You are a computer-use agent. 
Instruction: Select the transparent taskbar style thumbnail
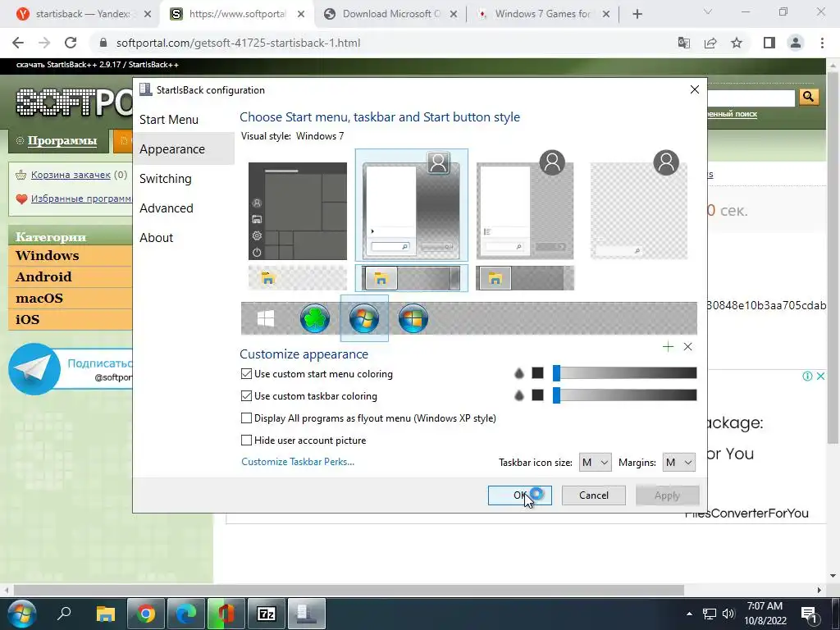[297, 278]
